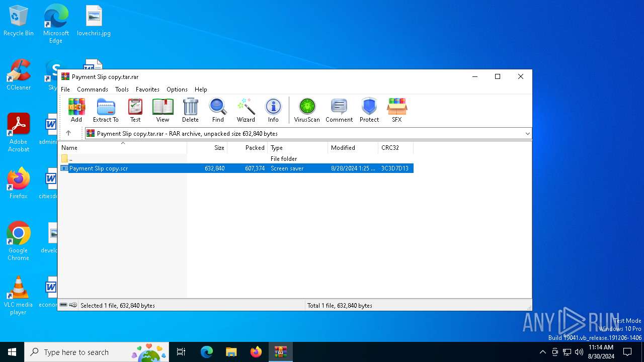Image resolution: width=644 pixels, height=362 pixels.
Task: Open Microsoft Edge desktop shortcut
Action: (56, 24)
